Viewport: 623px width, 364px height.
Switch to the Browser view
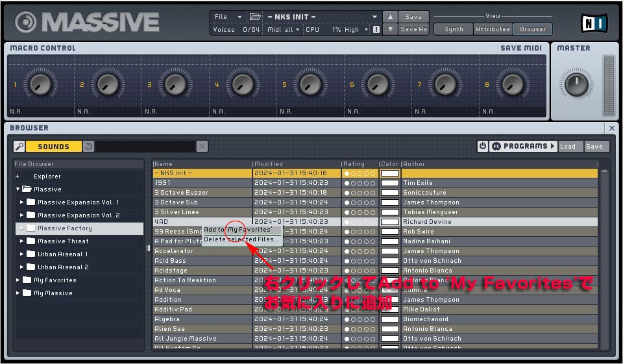pyautogui.click(x=532, y=29)
